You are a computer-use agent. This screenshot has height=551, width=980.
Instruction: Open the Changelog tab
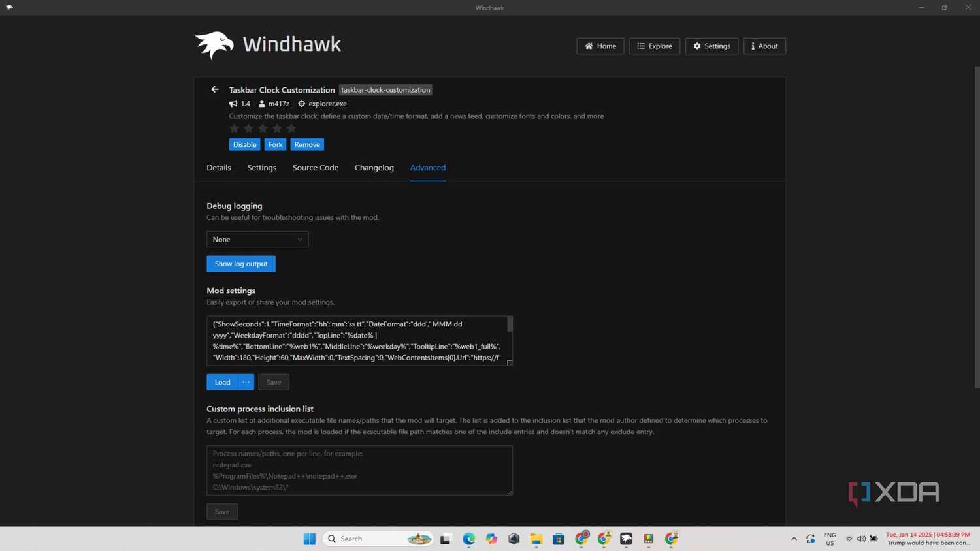[x=374, y=168]
